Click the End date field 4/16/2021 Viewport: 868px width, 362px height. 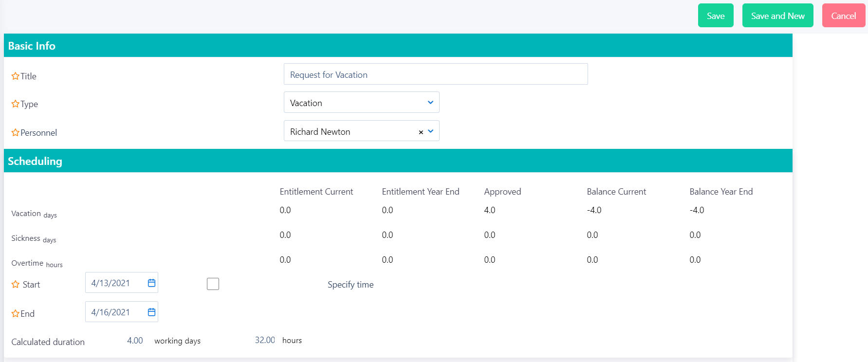tap(121, 312)
